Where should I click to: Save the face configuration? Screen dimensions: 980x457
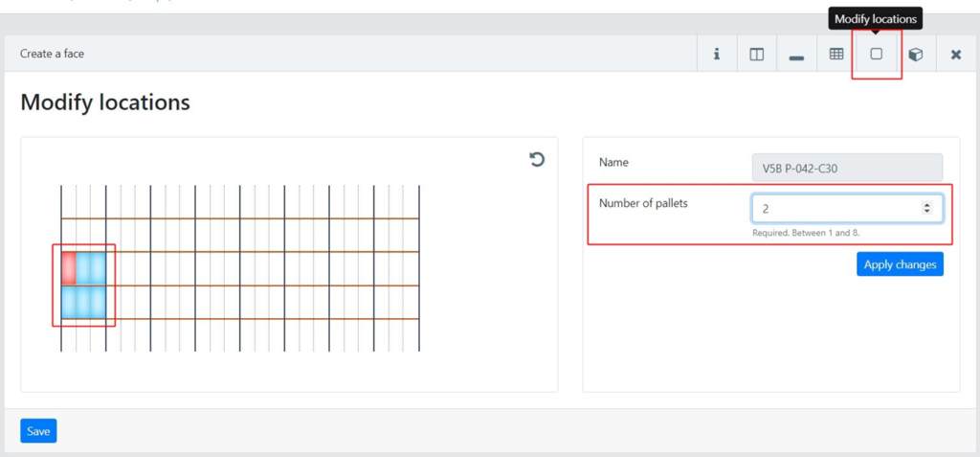point(38,431)
